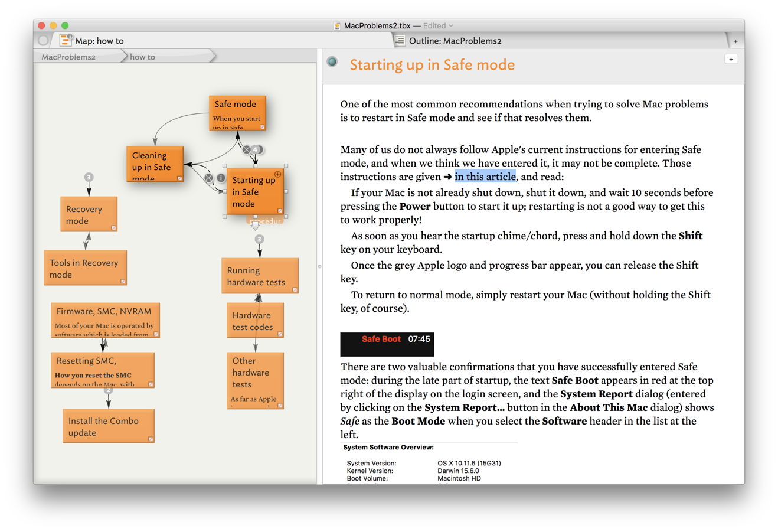Switch to the Outline: MacProblems2 tab
Image resolution: width=778 pixels, height=532 pixels.
click(455, 40)
